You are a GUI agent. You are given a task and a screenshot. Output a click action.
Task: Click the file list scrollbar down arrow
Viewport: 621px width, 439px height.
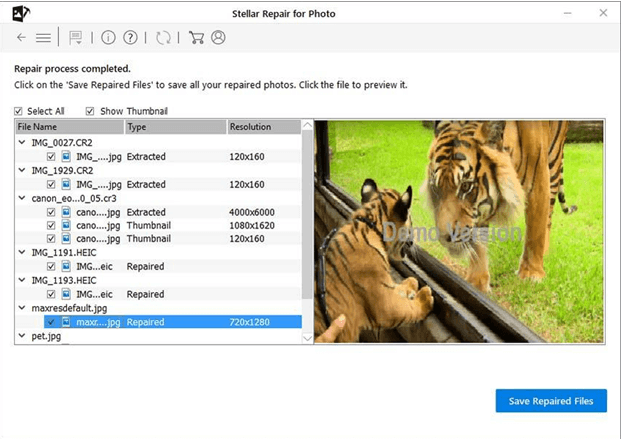pos(307,339)
